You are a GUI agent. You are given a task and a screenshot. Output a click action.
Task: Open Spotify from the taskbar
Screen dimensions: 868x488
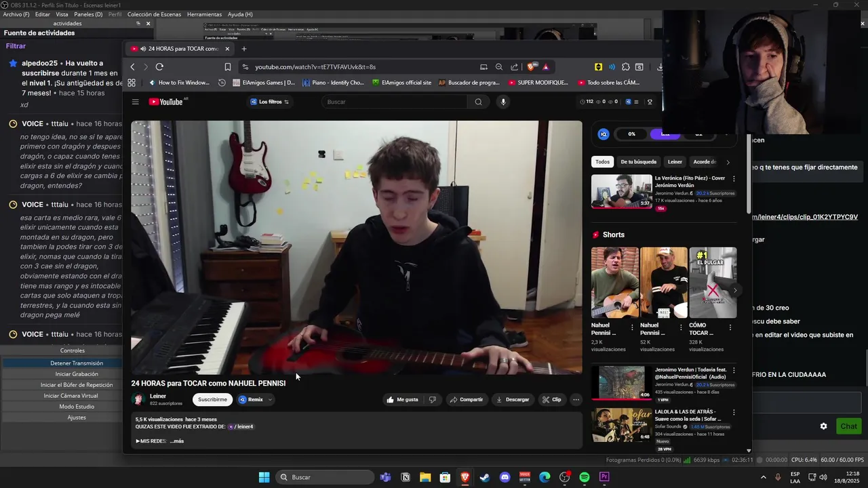pyautogui.click(x=584, y=477)
